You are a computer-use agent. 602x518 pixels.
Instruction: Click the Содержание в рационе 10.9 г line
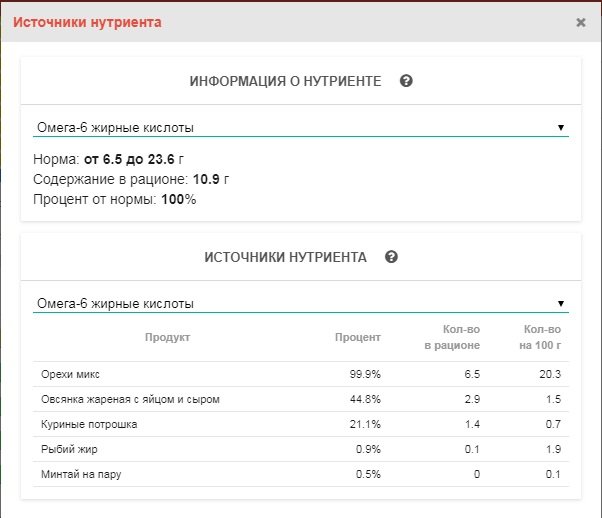(131, 179)
